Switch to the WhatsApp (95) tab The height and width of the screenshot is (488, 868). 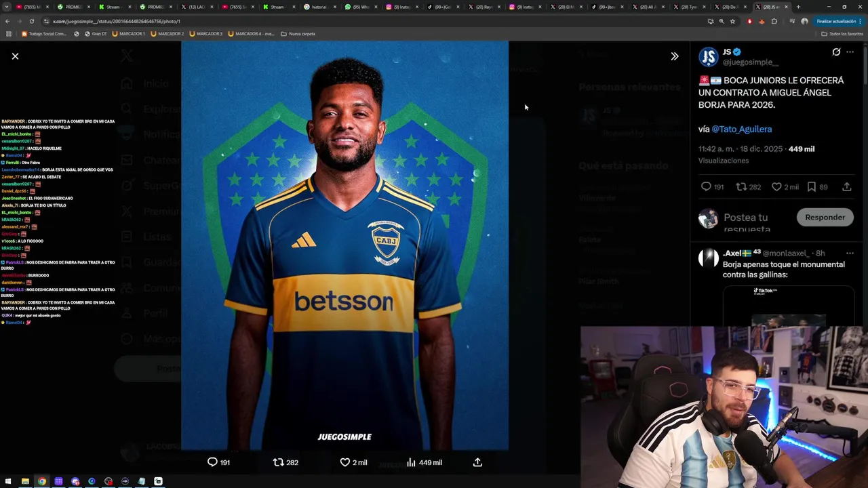coord(361,7)
